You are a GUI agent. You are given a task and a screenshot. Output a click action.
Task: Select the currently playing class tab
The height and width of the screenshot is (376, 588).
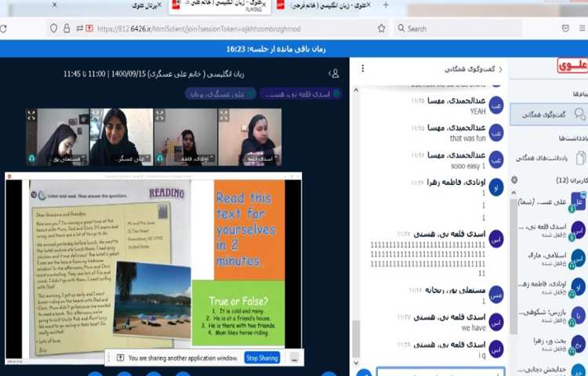click(220, 6)
